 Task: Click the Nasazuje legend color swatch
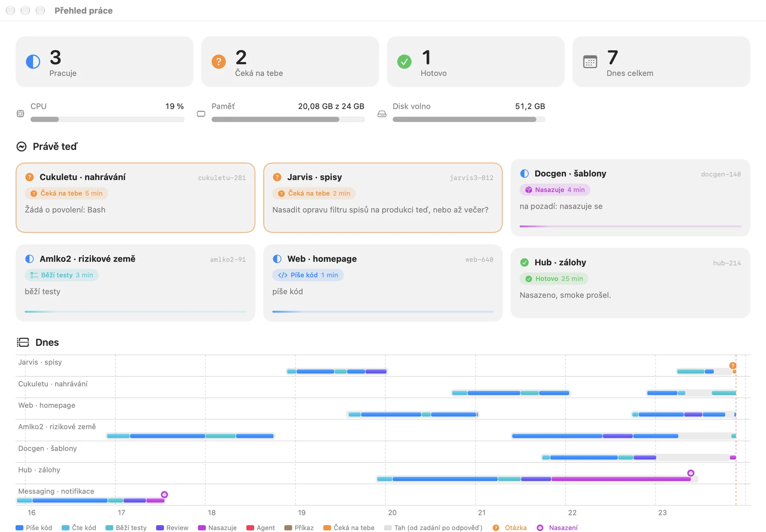(202, 528)
